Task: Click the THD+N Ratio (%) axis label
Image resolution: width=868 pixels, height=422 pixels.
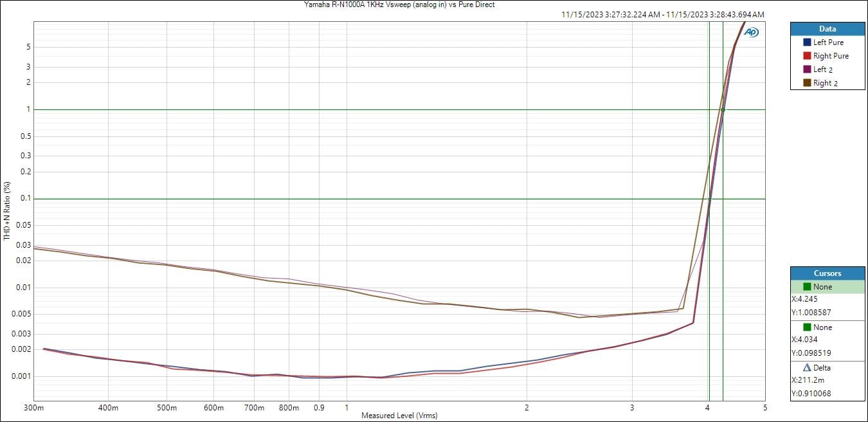Action: [7, 210]
